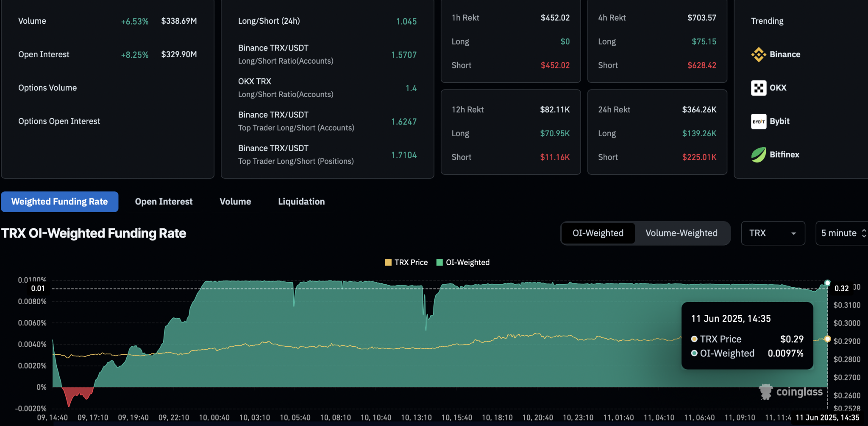
Task: Click the TRX price end-point marker
Action: coord(827,339)
